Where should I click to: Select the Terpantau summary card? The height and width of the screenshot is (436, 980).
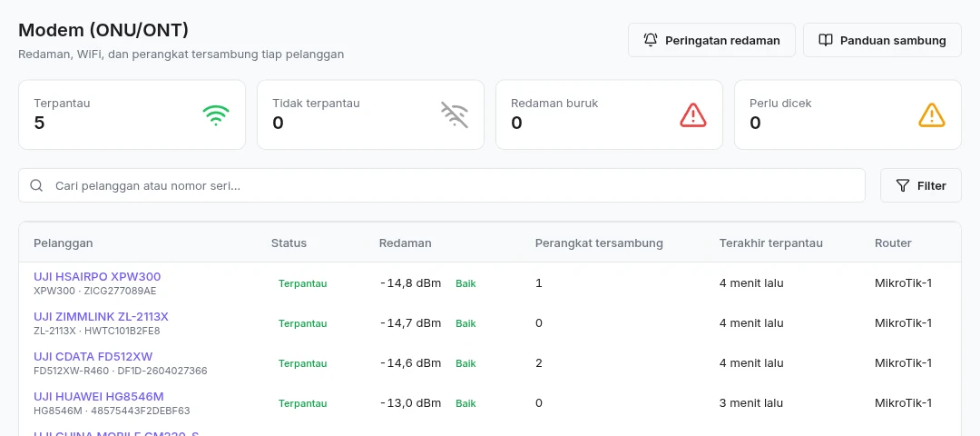pyautogui.click(x=132, y=114)
